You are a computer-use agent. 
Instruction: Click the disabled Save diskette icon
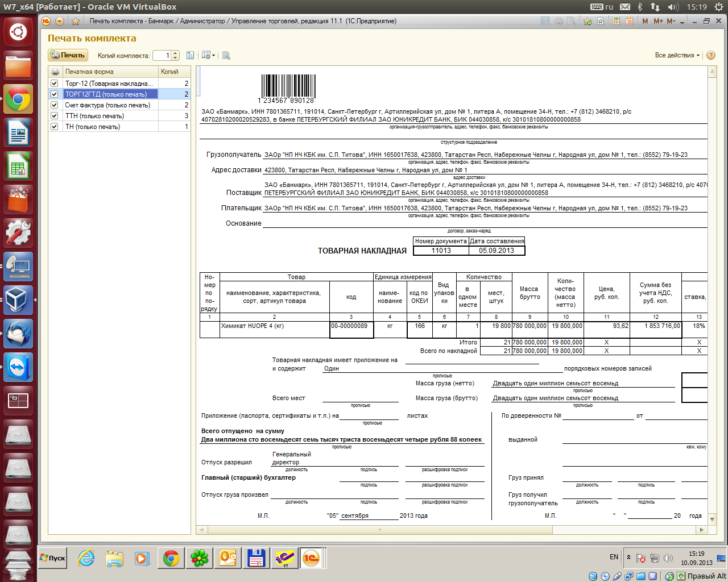tap(545, 21)
